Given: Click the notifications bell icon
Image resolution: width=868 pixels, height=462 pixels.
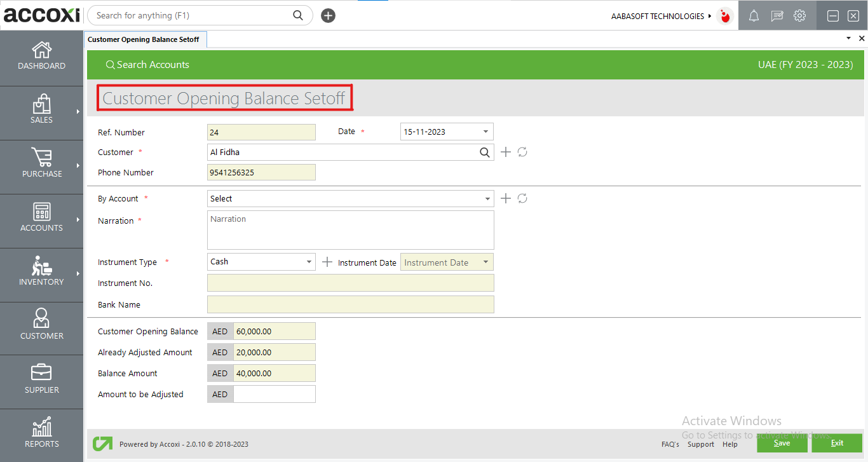Looking at the screenshot, I should click(754, 15).
